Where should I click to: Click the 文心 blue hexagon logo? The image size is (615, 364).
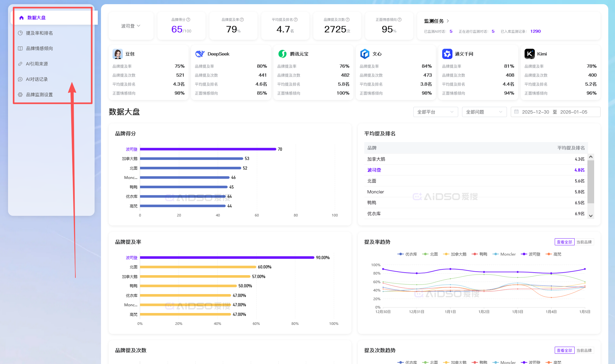click(x=365, y=54)
